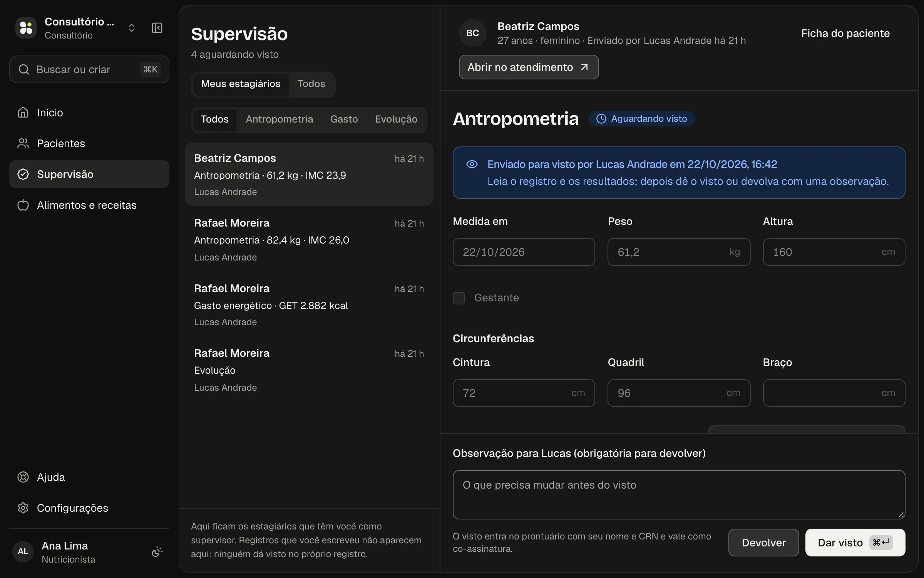The width and height of the screenshot is (924, 578).
Task: Select the Meus estagiários tab
Action: [x=241, y=84]
